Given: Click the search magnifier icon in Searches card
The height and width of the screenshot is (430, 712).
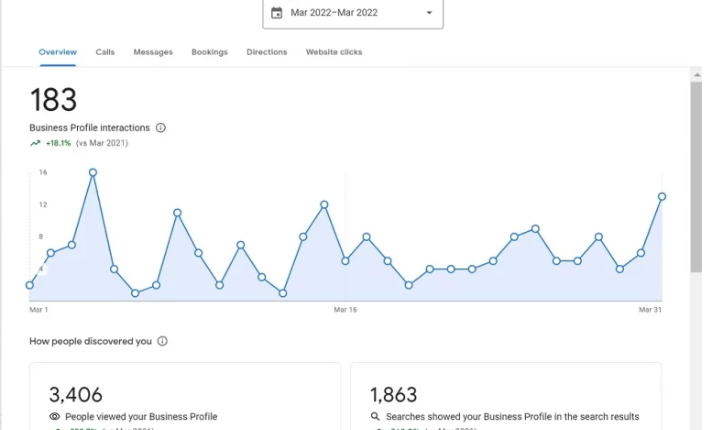Looking at the screenshot, I should point(375,416).
